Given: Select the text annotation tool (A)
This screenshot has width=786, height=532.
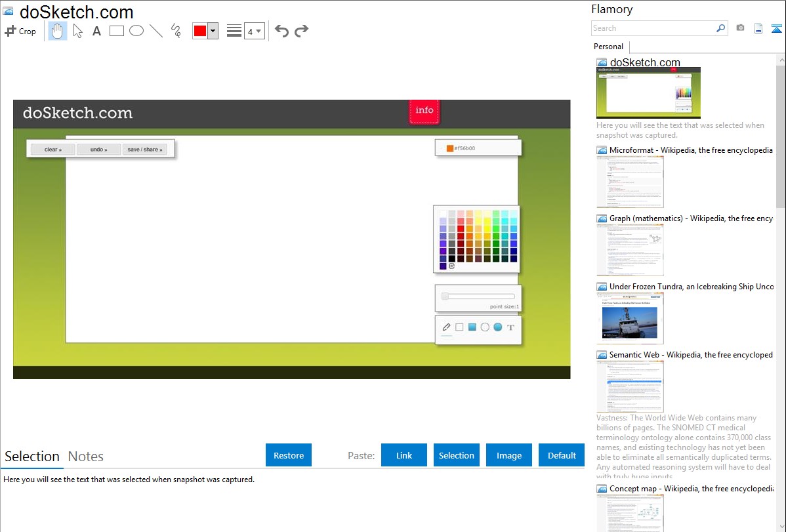Looking at the screenshot, I should click(96, 31).
